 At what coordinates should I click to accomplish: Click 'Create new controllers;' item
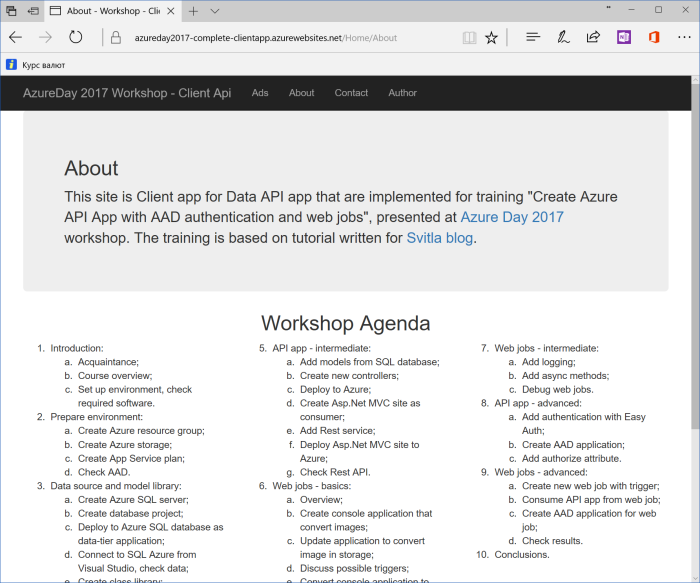(x=349, y=376)
